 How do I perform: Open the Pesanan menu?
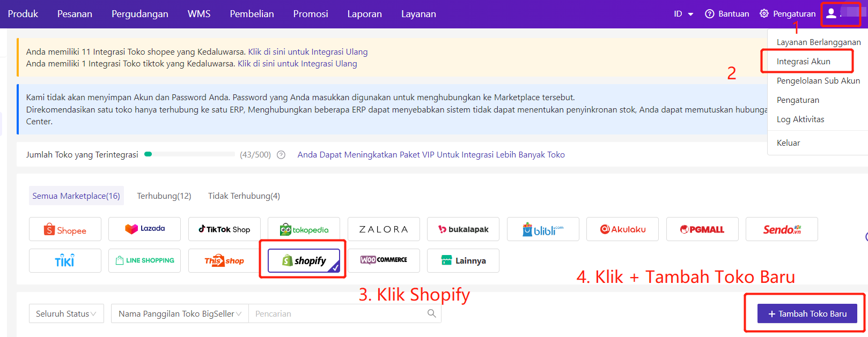coord(75,14)
